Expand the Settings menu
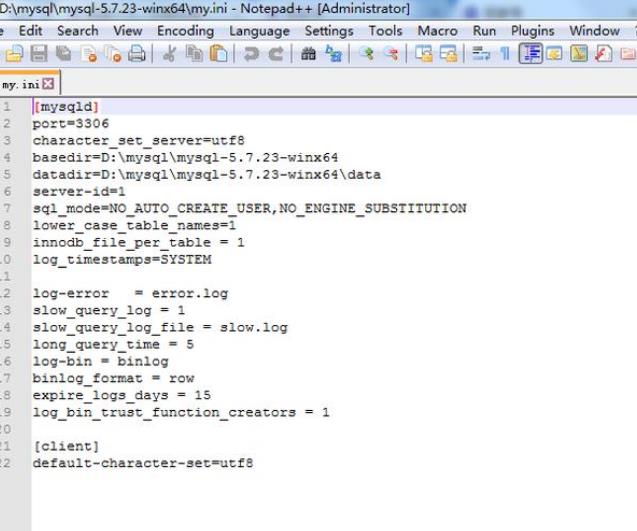The height and width of the screenshot is (531, 637). coord(329,31)
